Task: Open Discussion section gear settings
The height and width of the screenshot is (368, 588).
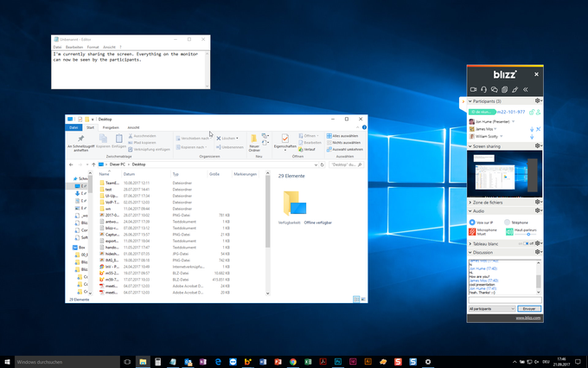Action: click(538, 252)
